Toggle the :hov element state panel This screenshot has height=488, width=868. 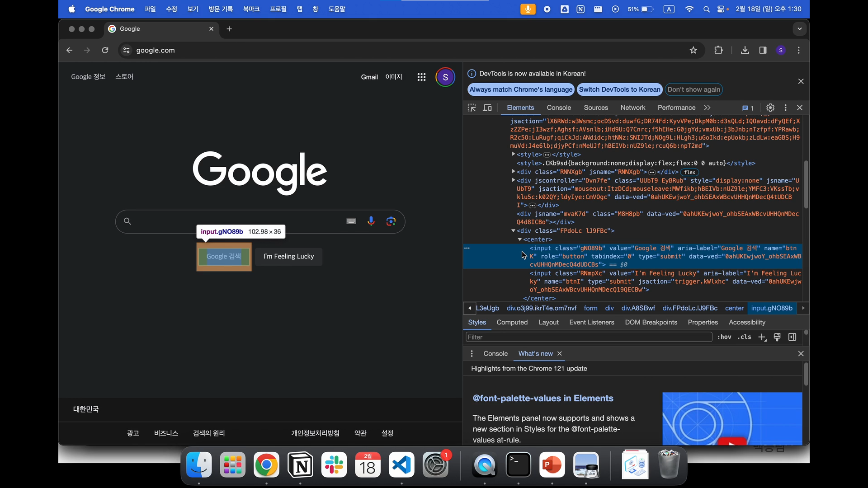click(x=724, y=337)
